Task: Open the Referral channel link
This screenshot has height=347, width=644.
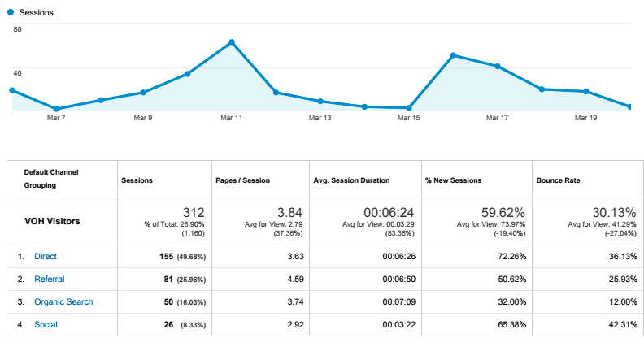Action: (x=50, y=280)
